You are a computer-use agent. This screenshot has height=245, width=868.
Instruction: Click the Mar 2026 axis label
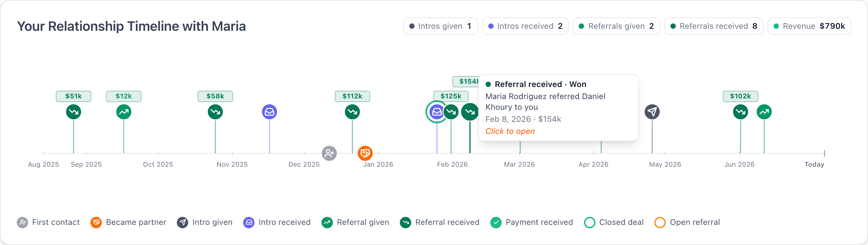tap(520, 164)
